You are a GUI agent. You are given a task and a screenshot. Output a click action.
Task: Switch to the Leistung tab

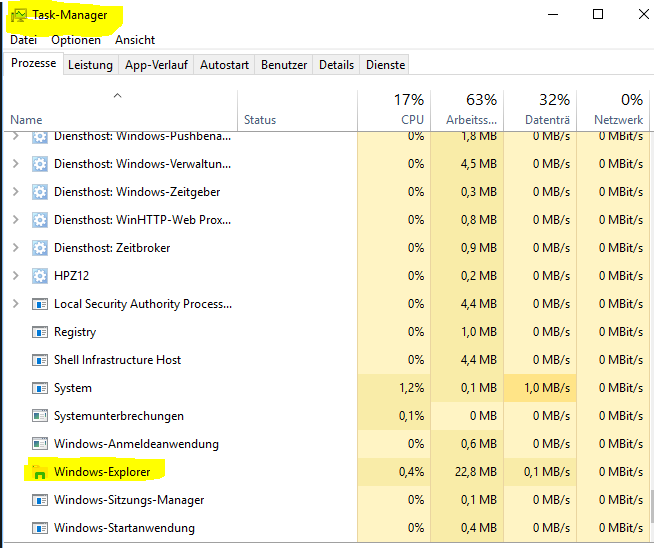point(91,65)
